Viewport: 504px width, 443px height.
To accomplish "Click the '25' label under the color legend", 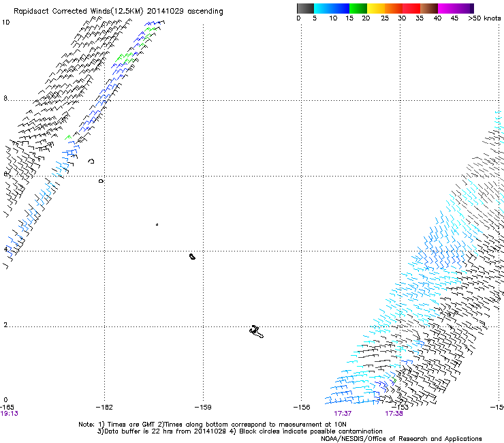I will (385, 18).
